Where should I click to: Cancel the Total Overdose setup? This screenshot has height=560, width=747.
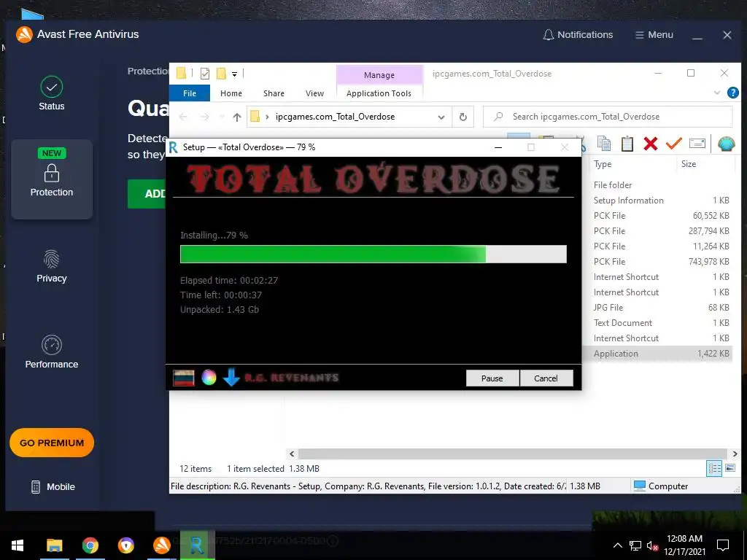coord(546,378)
